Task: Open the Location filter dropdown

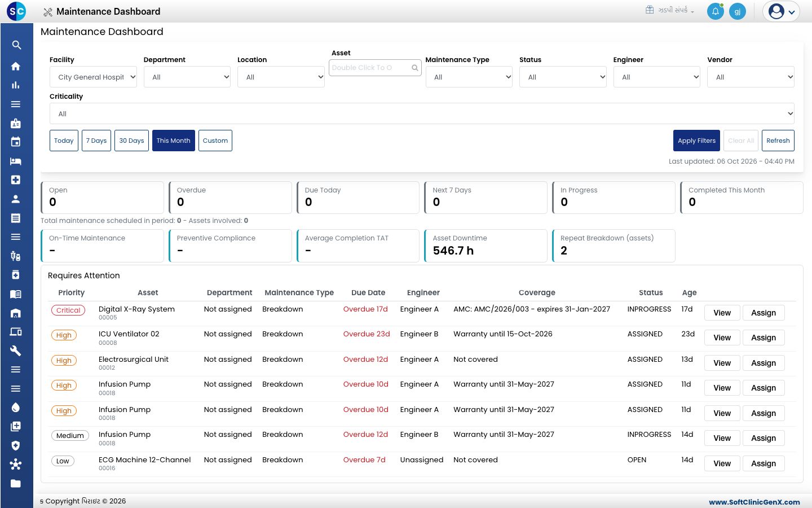Action: point(281,77)
